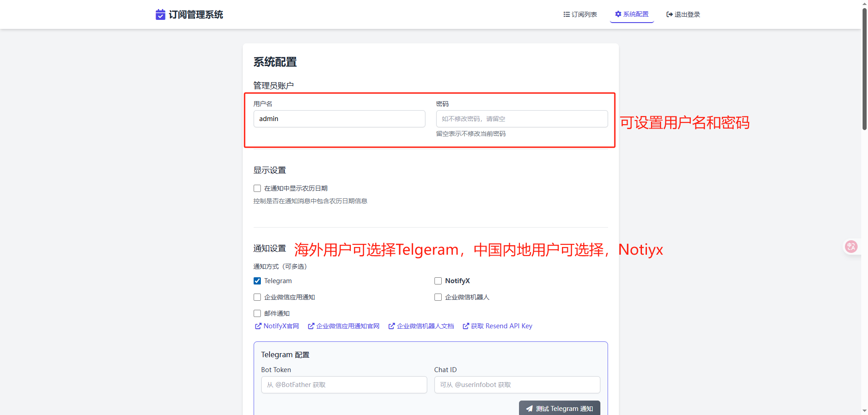The height and width of the screenshot is (415, 868).
Task: Click the calendar logo icon in header
Action: (x=160, y=14)
